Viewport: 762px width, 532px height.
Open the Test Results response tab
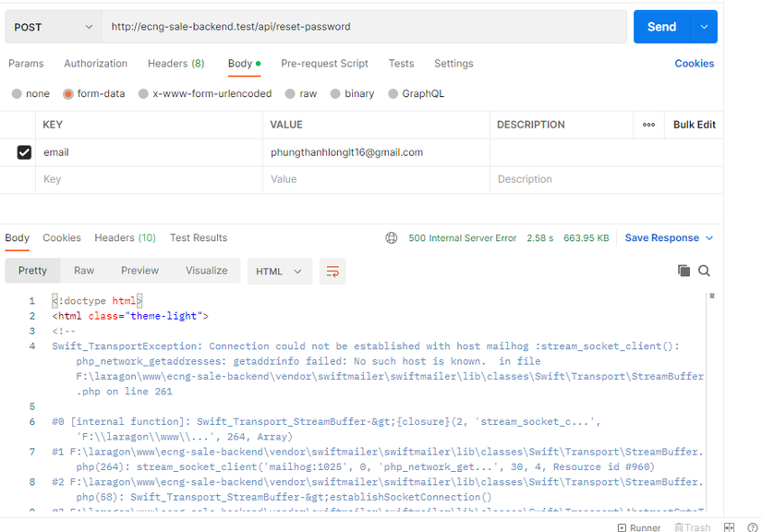pyautogui.click(x=198, y=238)
